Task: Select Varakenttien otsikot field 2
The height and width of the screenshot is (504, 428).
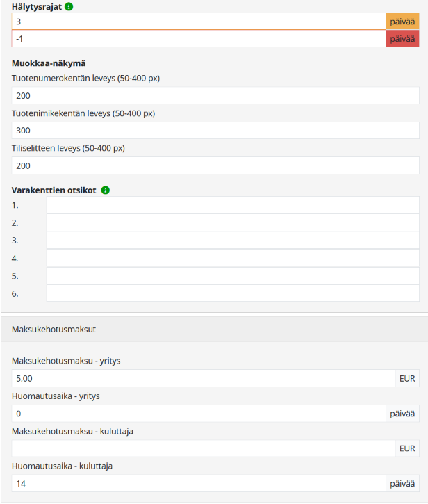Action: pyautogui.click(x=232, y=222)
